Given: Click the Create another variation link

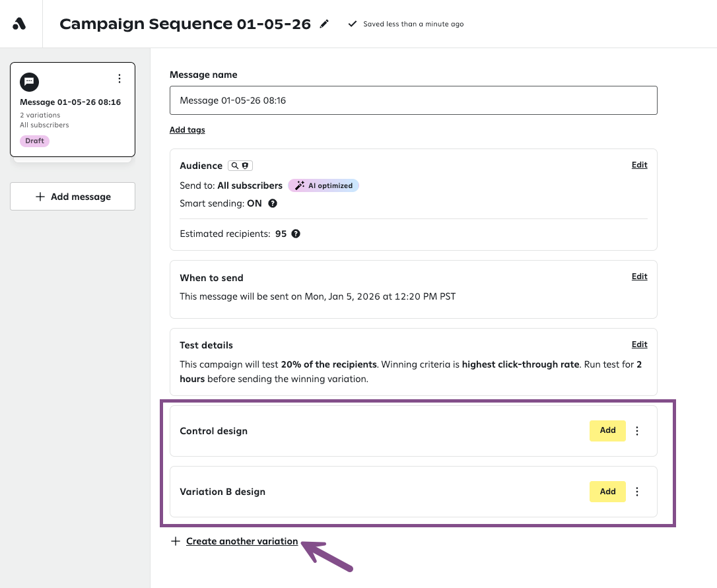Looking at the screenshot, I should click(242, 541).
